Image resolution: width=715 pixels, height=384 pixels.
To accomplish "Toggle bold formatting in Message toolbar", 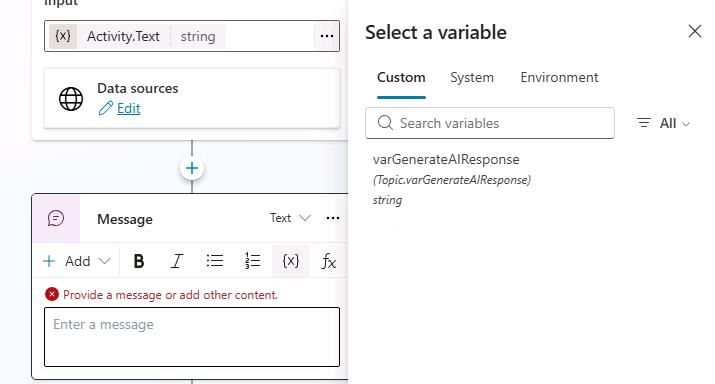I will tap(139, 261).
